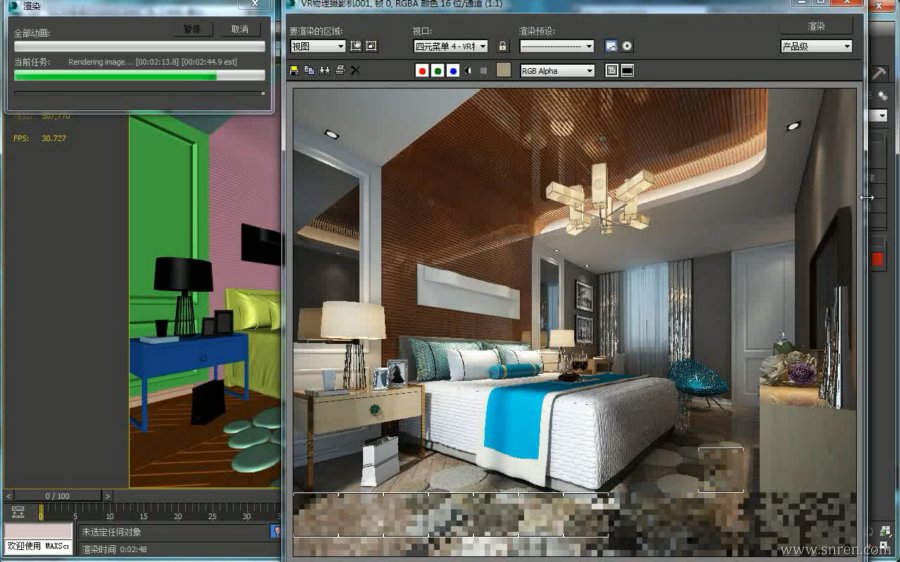
Task: Click the beige color swatch in toolbar
Action: [x=503, y=70]
